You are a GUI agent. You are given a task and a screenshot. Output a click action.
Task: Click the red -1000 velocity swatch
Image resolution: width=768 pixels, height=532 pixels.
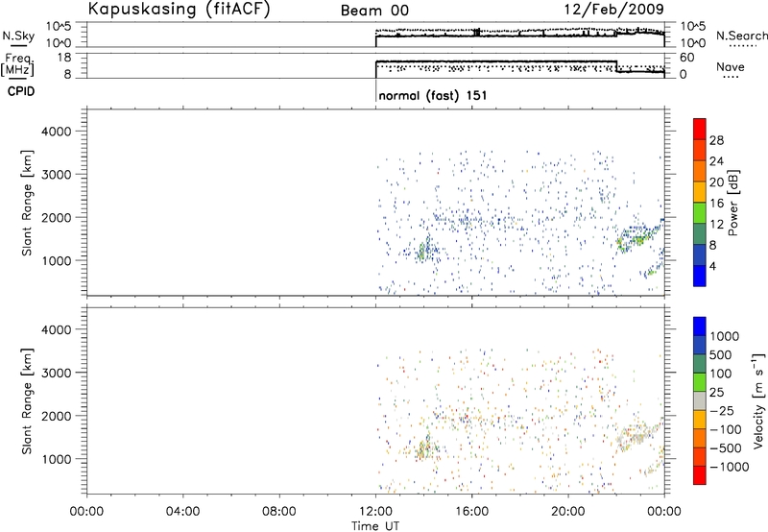(700, 475)
